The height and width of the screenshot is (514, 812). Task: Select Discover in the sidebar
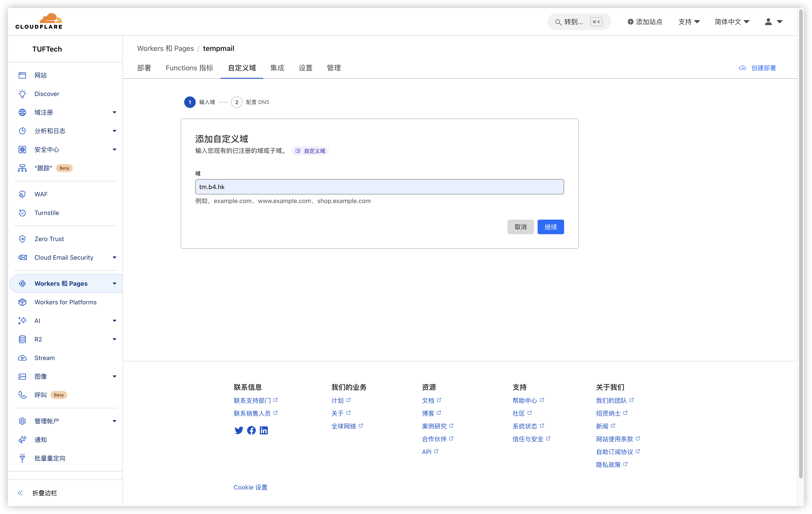click(46, 93)
